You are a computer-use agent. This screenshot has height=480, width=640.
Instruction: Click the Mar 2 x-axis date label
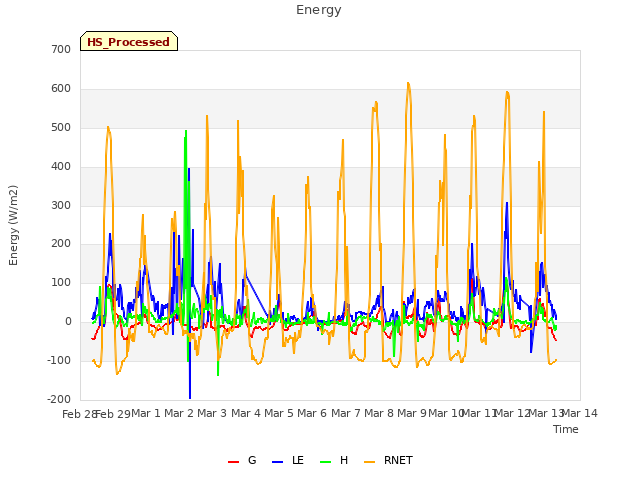179,413
